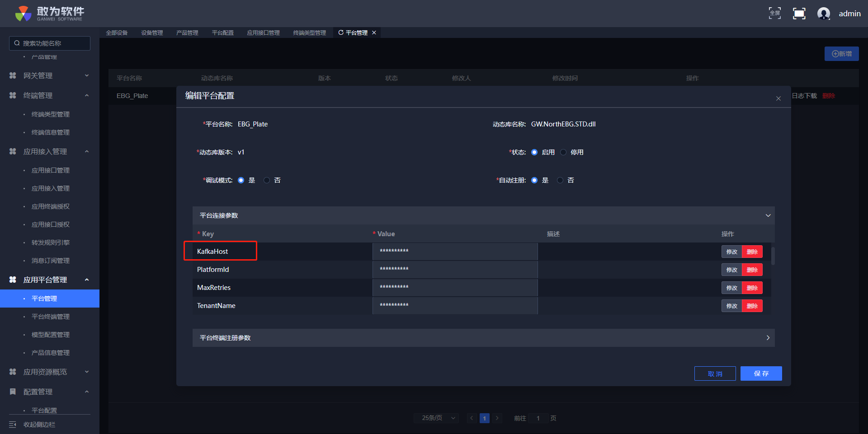868x434 pixels.
Task: Click the refresh icon on 平台管理 tab
Action: [341, 33]
